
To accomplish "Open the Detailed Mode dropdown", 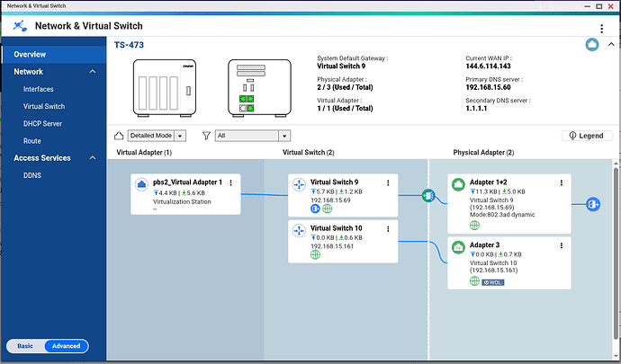I will 157,136.
